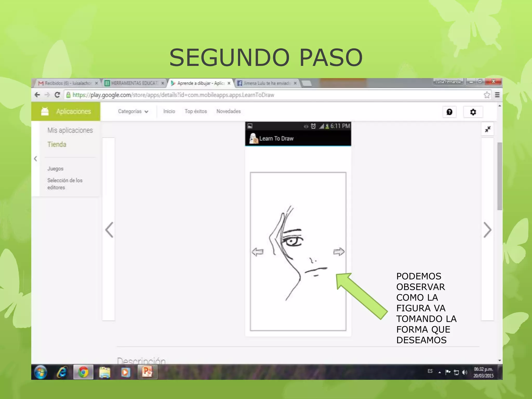532x399 pixels.
Task: Open File Explorer from taskbar
Action: pyautogui.click(x=104, y=372)
